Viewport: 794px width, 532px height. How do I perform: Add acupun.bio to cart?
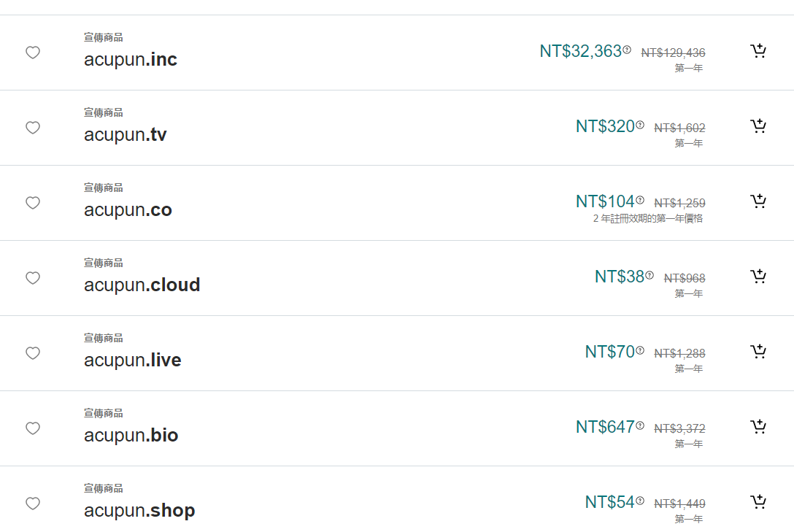[x=758, y=427]
